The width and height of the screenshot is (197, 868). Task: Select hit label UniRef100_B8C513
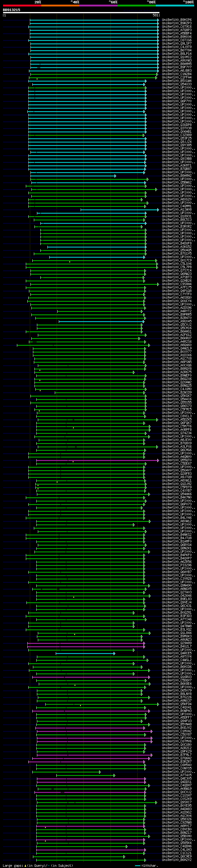176,220
